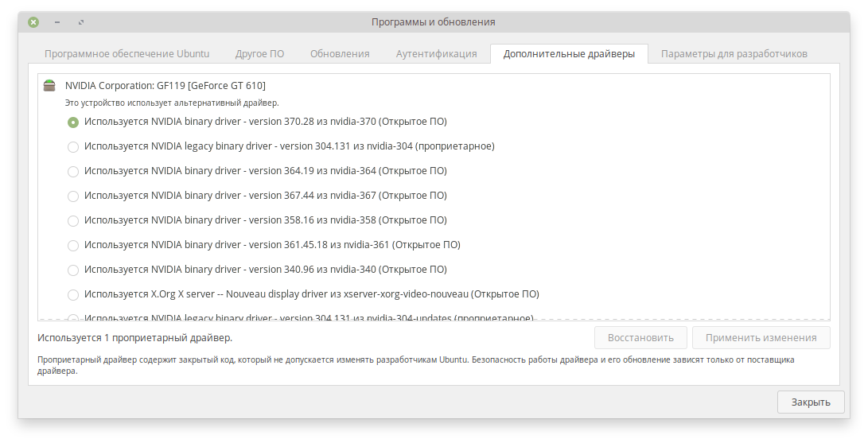Screen dimensions: 868x443
Task: Choose NVIDIA driver version 358.16 radio button
Action: pyautogui.click(x=73, y=220)
